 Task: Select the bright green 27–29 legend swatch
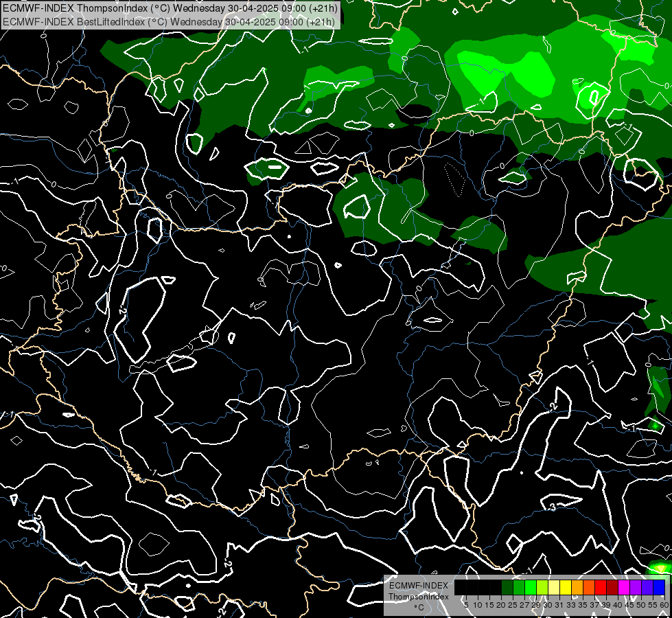point(531,587)
